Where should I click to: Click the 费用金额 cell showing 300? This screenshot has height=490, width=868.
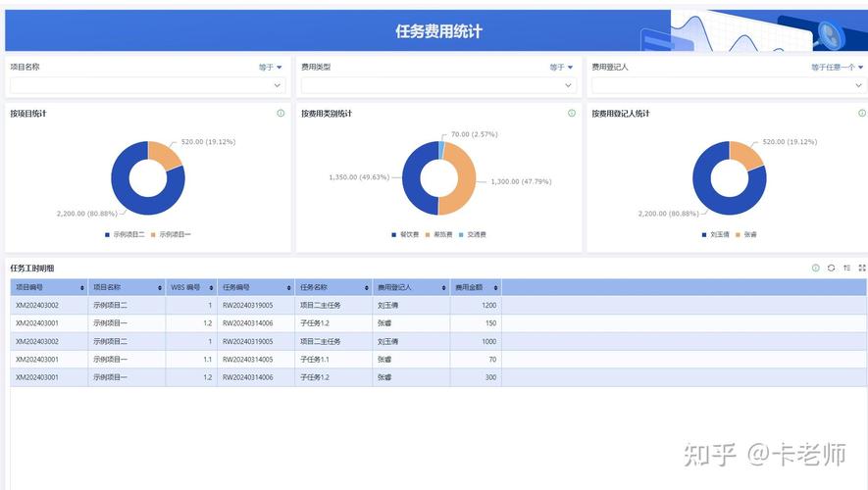(476, 377)
